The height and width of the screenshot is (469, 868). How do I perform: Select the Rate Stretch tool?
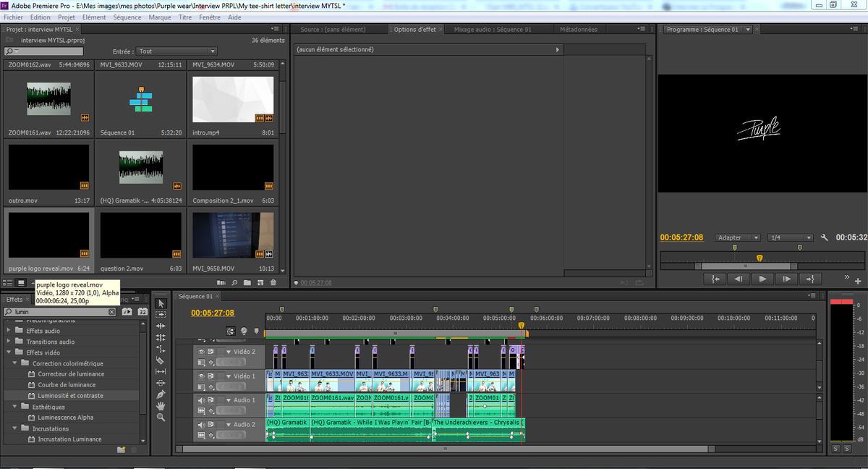161,349
